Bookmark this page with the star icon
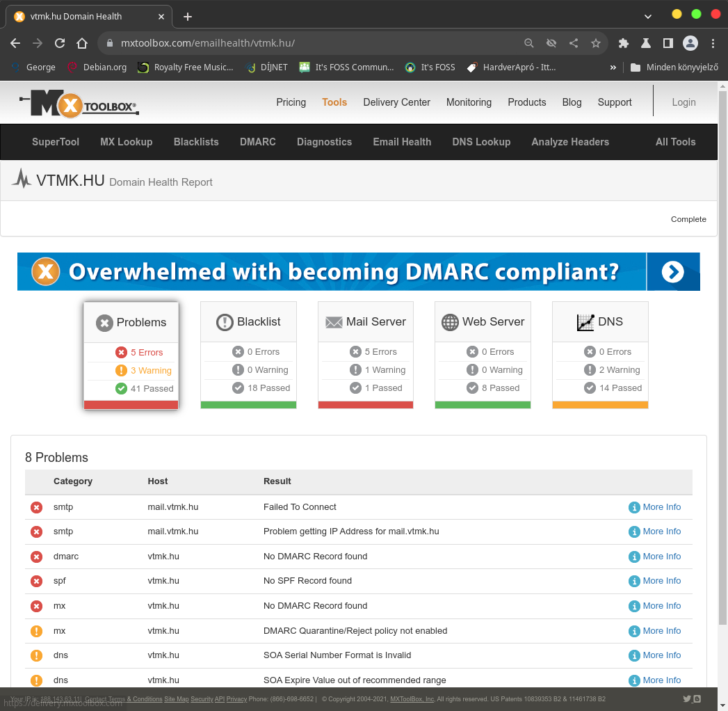Viewport: 728px width, 711px height. (x=596, y=43)
